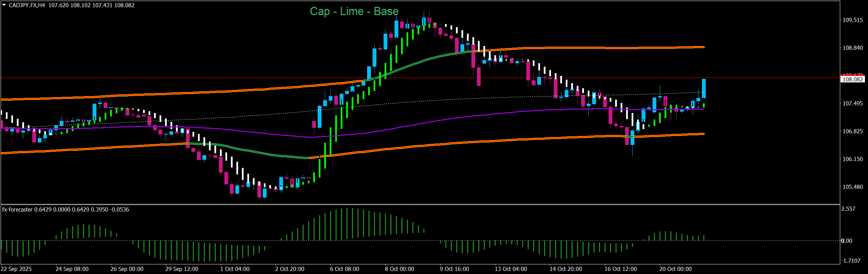Click the 105.480 price axis label

(x=853, y=187)
